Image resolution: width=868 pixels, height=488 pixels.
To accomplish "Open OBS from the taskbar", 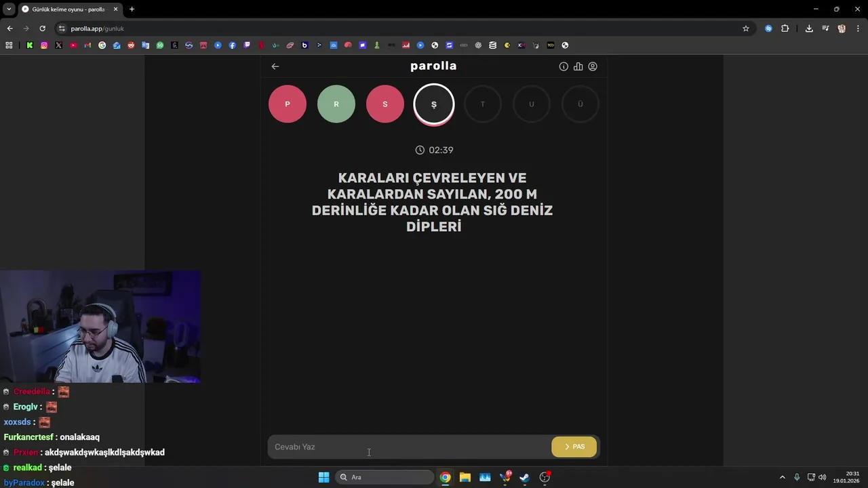I will click(x=545, y=477).
